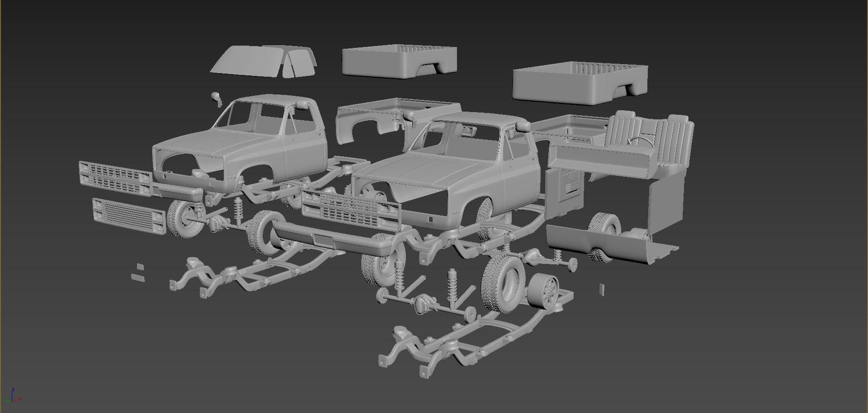This screenshot has width=868, height=413.
Task: Select the tiny upright piece at far right
Action: click(x=602, y=289)
